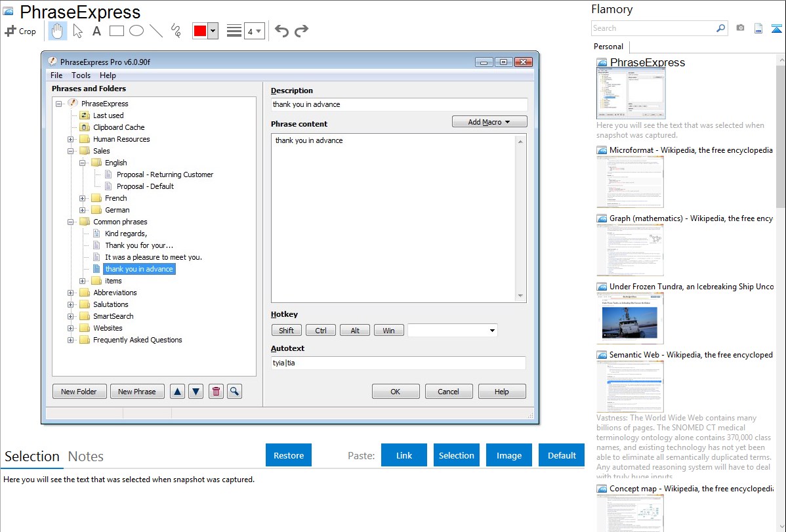Pick the rectangle drawing tool
This screenshot has height=532, width=786.
(x=117, y=31)
